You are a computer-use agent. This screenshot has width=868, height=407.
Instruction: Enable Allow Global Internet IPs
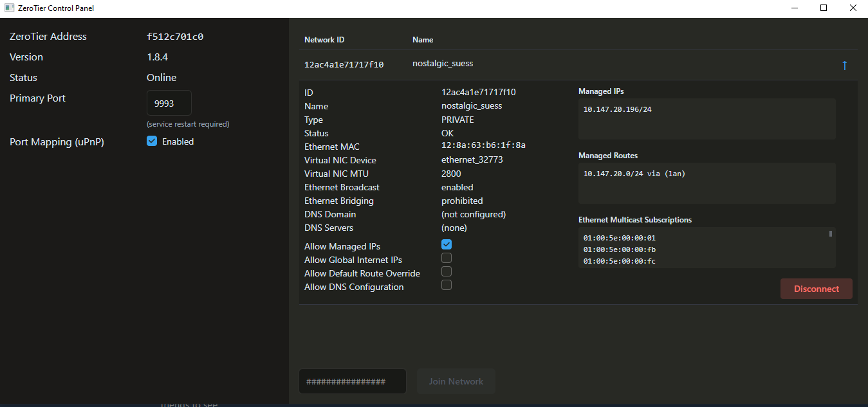[x=447, y=258]
